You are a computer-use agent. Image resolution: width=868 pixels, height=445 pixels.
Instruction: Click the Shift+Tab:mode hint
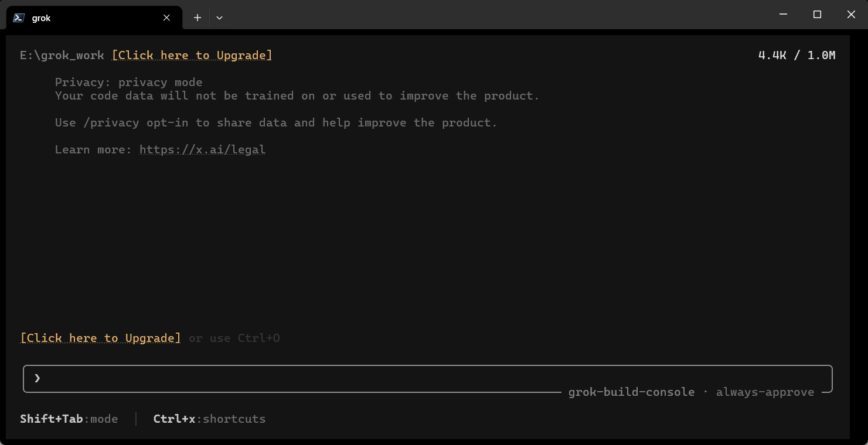[x=69, y=419]
